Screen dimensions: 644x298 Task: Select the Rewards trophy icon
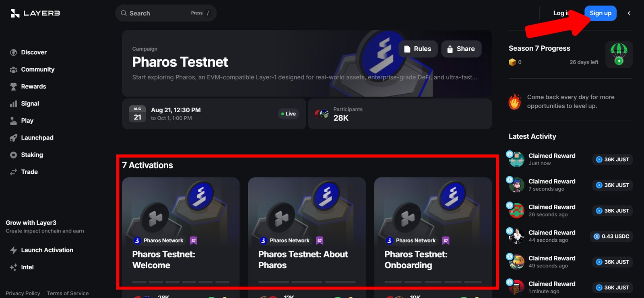point(13,87)
